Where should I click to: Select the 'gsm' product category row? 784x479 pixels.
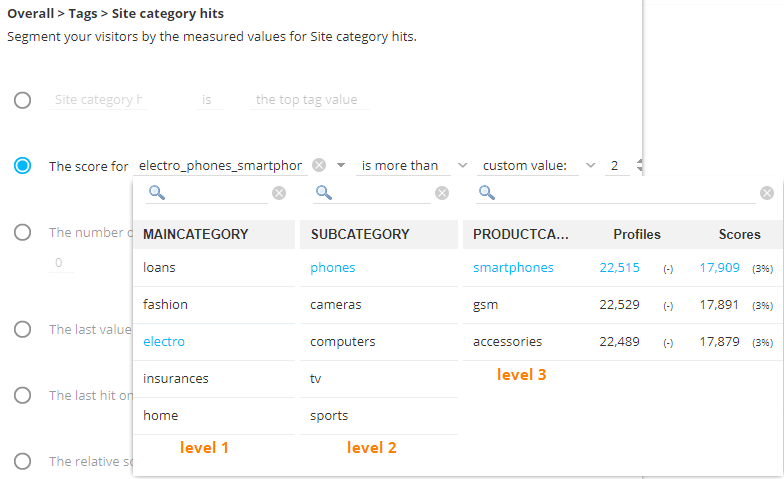click(486, 304)
